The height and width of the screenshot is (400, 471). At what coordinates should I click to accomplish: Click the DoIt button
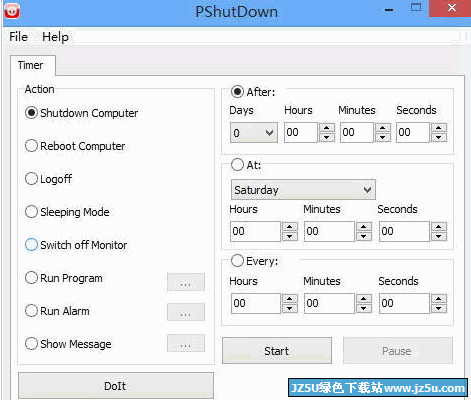pyautogui.click(x=115, y=386)
